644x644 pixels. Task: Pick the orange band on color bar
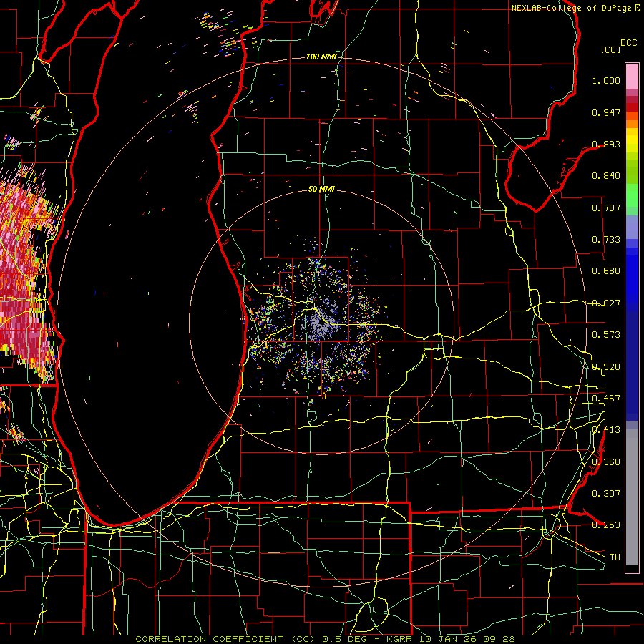pos(632,124)
